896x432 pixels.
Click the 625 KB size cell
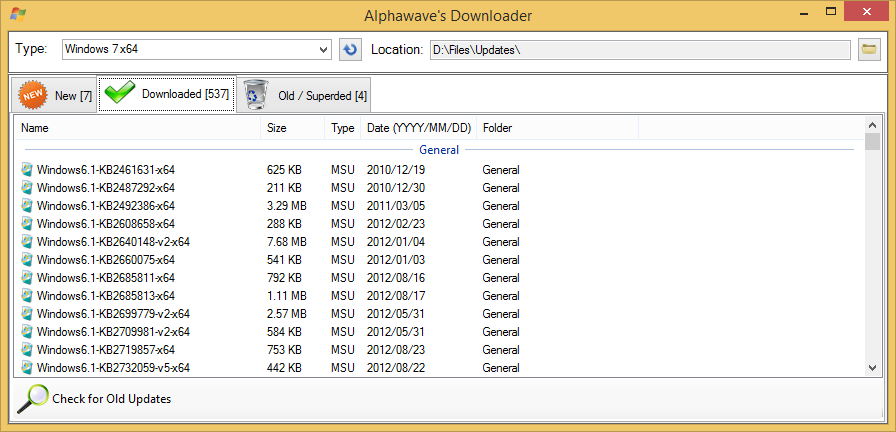[x=284, y=170]
